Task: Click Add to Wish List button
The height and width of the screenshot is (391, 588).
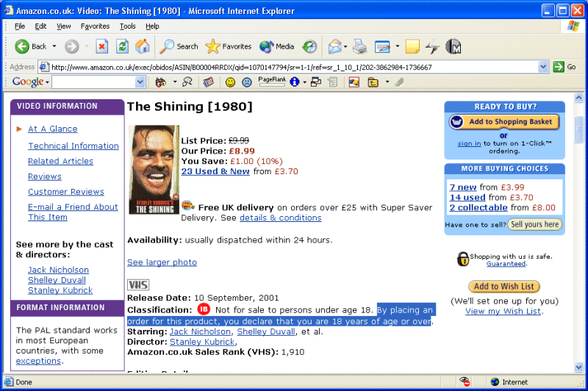Action: (504, 287)
